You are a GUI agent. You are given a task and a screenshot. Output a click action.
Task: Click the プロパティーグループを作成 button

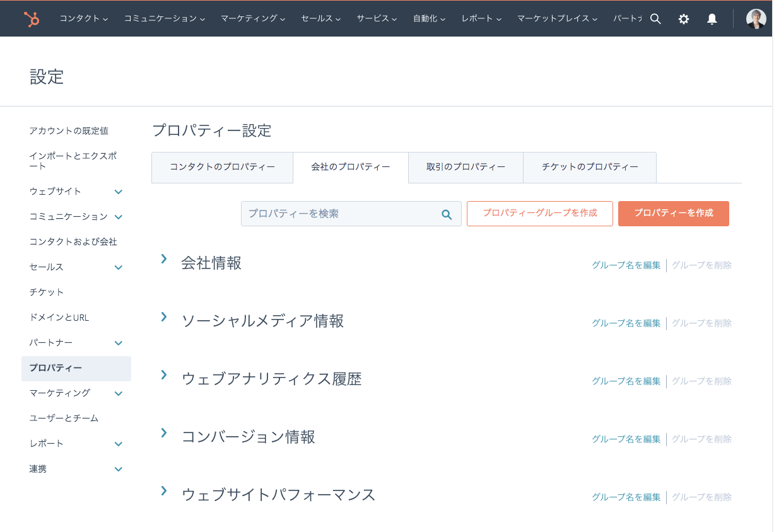click(x=539, y=214)
